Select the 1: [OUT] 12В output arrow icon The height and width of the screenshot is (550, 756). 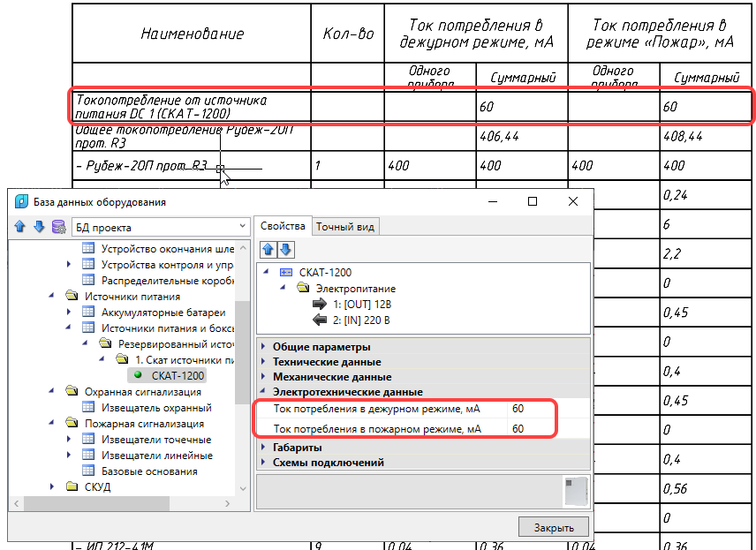tap(319, 305)
